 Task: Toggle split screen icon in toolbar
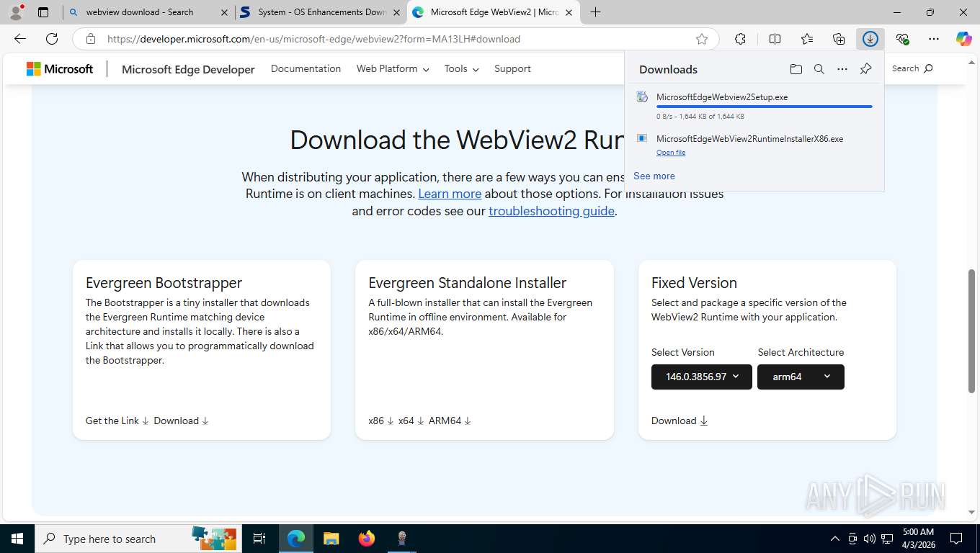tap(775, 39)
